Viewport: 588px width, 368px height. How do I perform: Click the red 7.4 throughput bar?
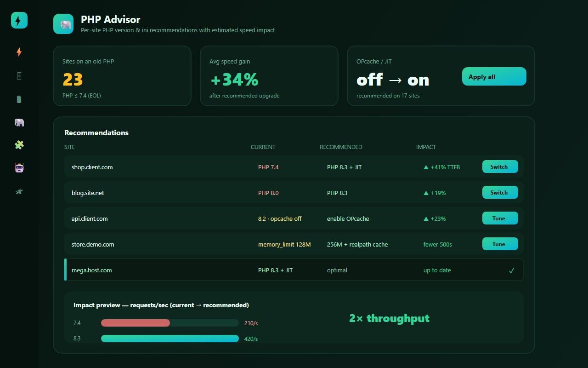point(136,323)
